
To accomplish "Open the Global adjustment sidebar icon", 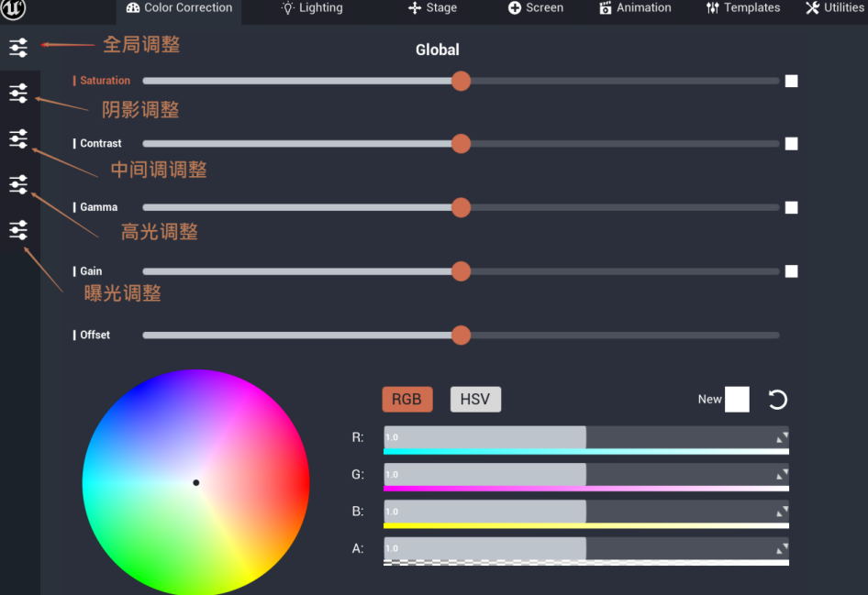I will pos(18,48).
